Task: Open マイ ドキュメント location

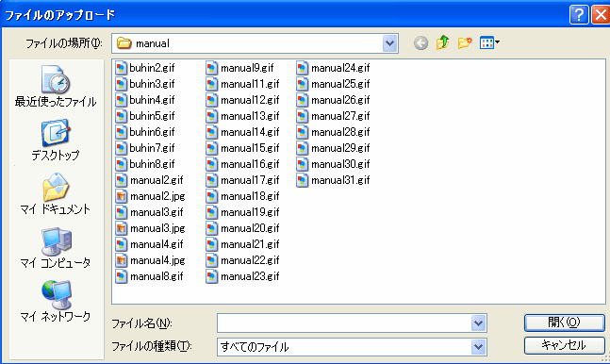Action: (x=56, y=194)
